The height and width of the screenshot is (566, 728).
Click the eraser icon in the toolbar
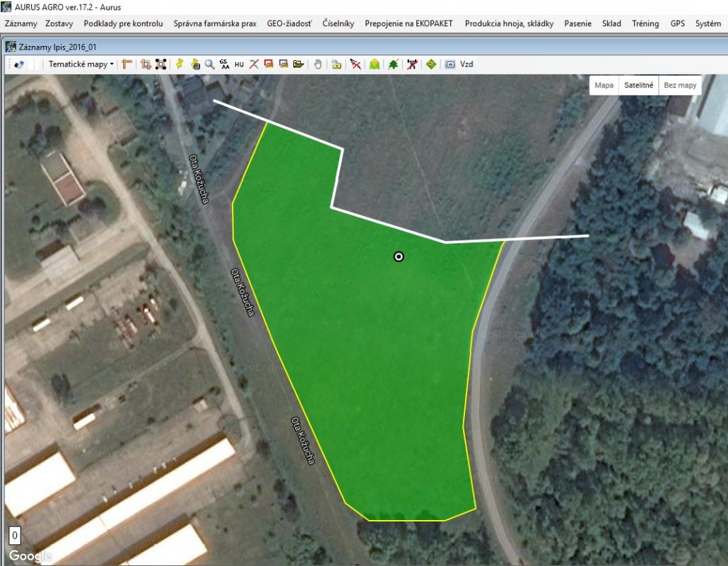pyautogui.click(x=19, y=64)
